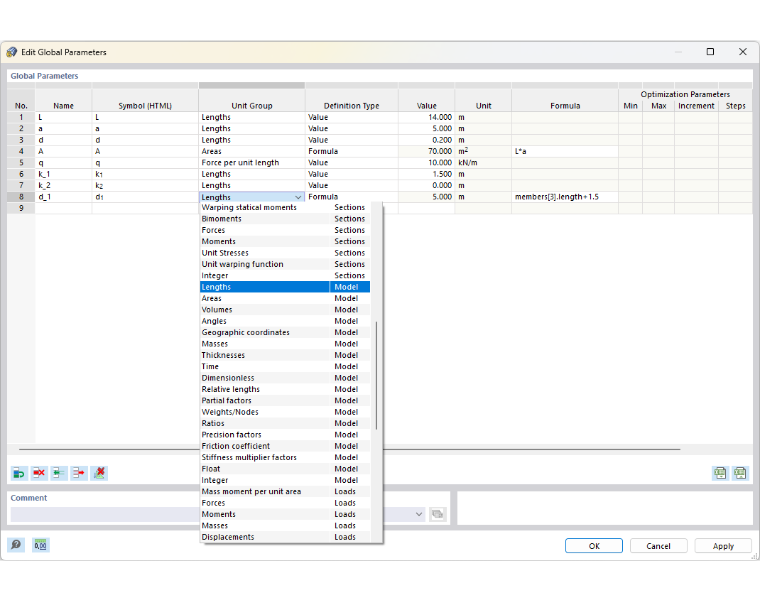Choose Angles in the unit group list
Image resolution: width=760 pixels, height=601 pixels.
tap(285, 321)
